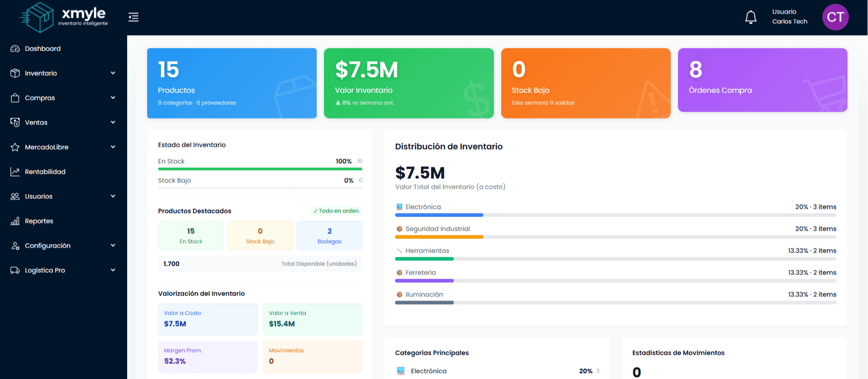Open the Reportes menu item
The width and height of the screenshot is (868, 379).
pos(63,221)
